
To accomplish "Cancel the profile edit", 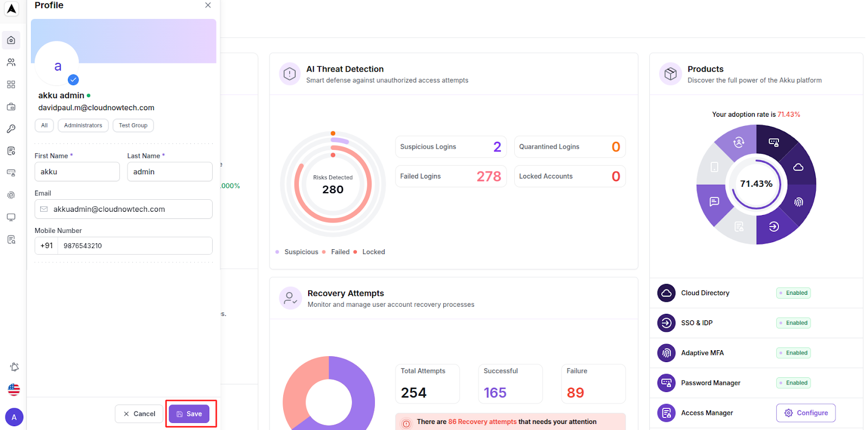I will point(139,414).
